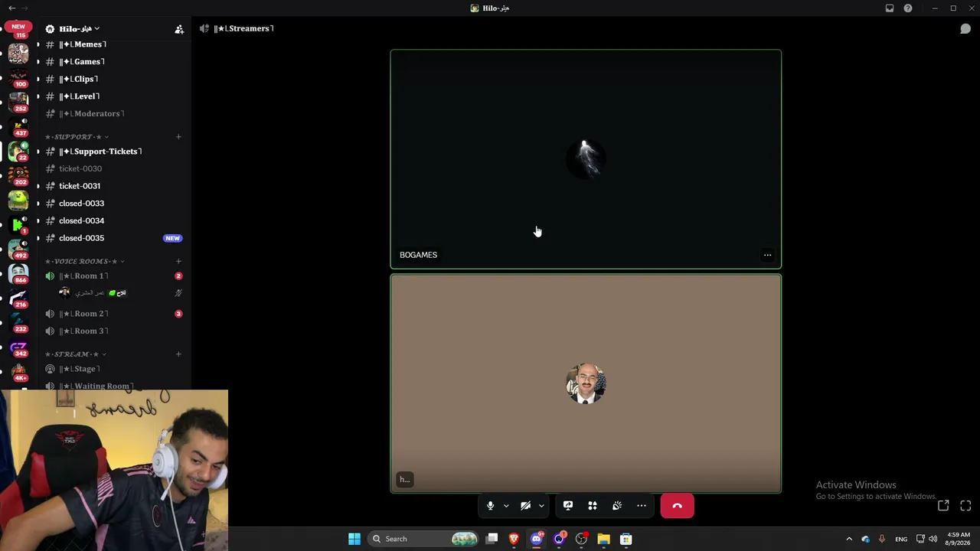The height and width of the screenshot is (551, 980).
Task: Go back using the title bar arrow
Action: (11, 8)
